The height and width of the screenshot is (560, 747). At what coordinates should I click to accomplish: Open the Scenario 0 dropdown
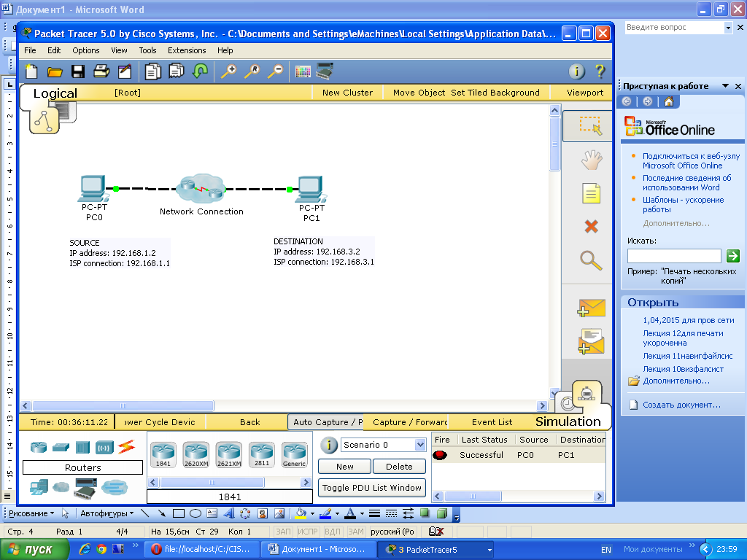pos(419,445)
